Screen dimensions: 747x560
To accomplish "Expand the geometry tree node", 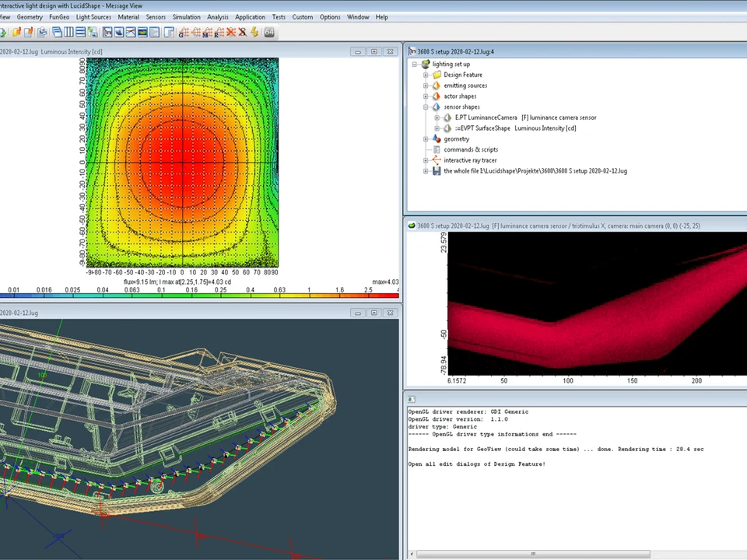I will coord(426,139).
